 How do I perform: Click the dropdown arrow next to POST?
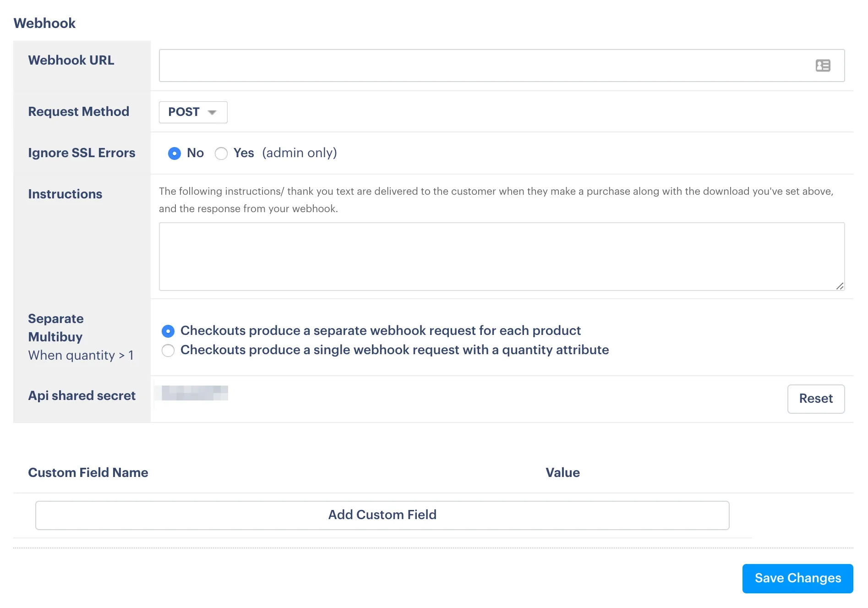point(212,113)
